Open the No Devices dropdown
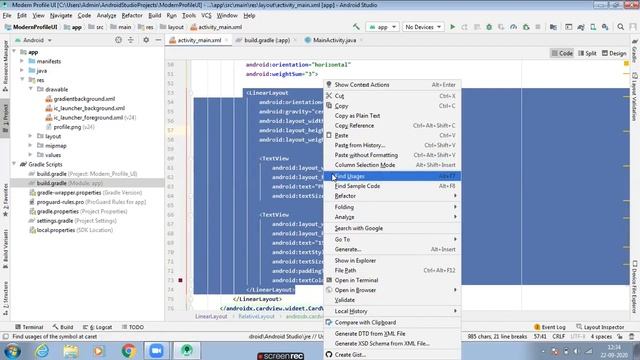Screen dimensions: 640x360 tap(423, 27)
